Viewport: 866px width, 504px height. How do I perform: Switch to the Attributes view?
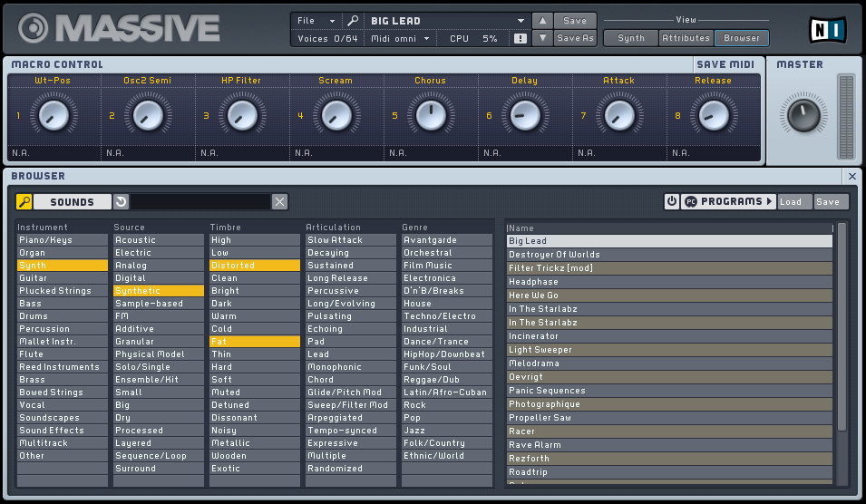(686, 38)
